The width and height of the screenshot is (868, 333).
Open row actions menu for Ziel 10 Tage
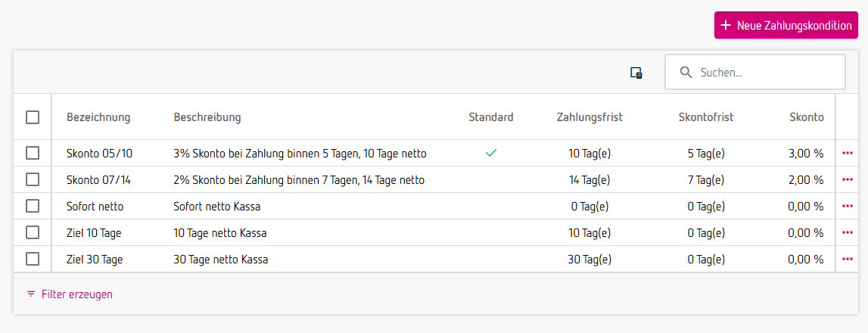tap(848, 232)
